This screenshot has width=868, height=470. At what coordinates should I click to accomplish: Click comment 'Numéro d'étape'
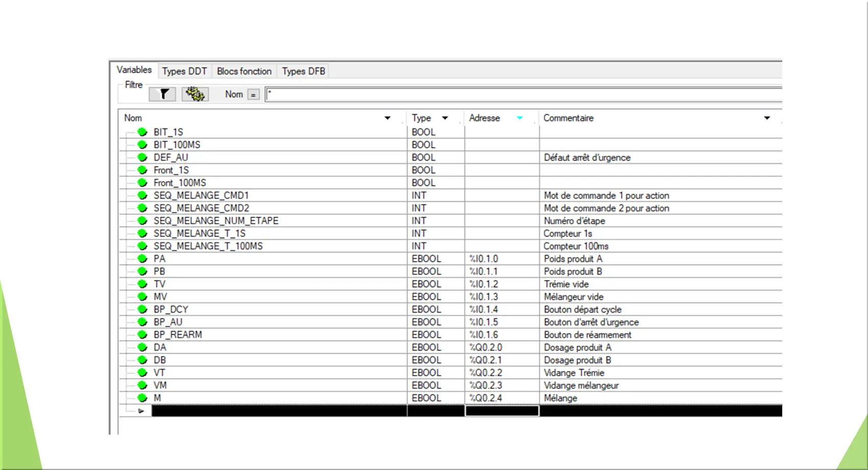[x=574, y=221]
